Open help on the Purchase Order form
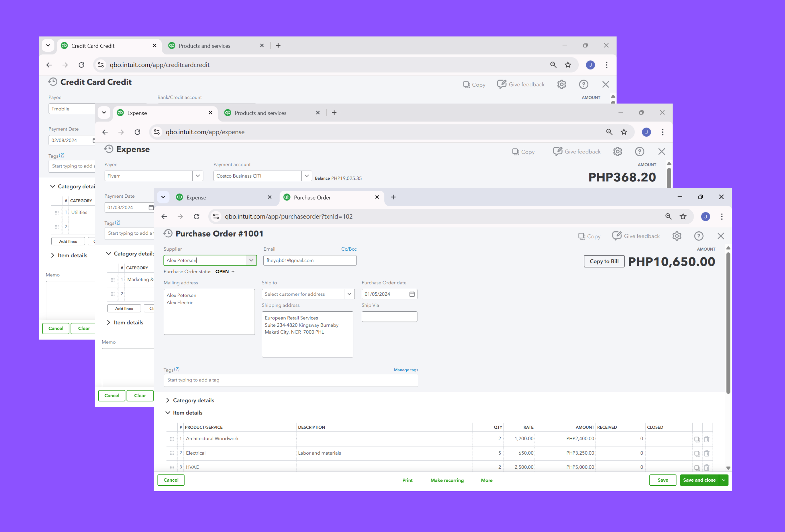 [x=698, y=236]
